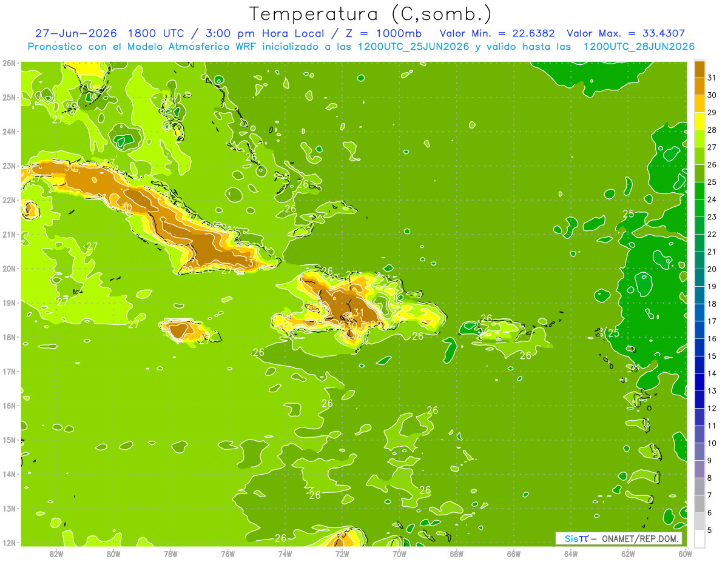Click the longitude label 78W
Screen dimensions: 728x562
(x=170, y=554)
